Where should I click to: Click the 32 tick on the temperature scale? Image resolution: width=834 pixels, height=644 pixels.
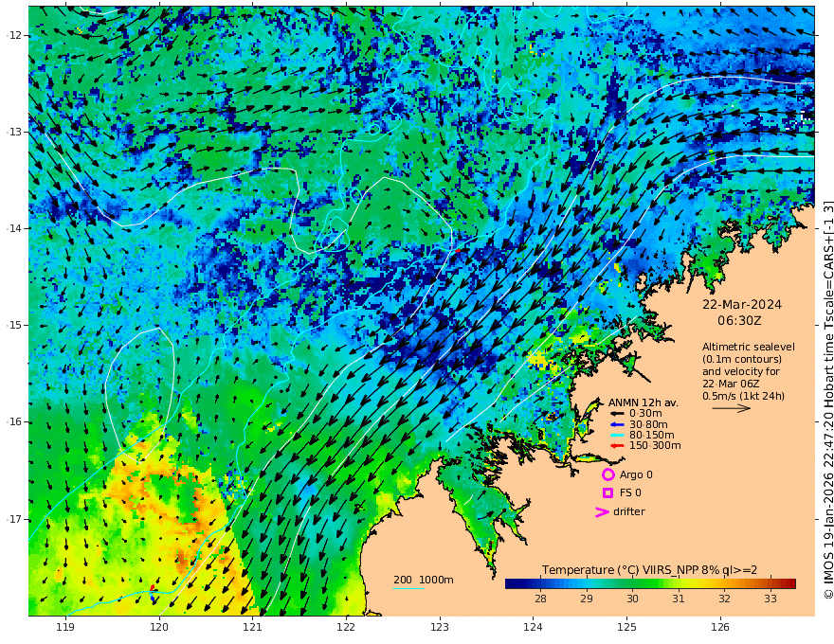click(x=724, y=599)
